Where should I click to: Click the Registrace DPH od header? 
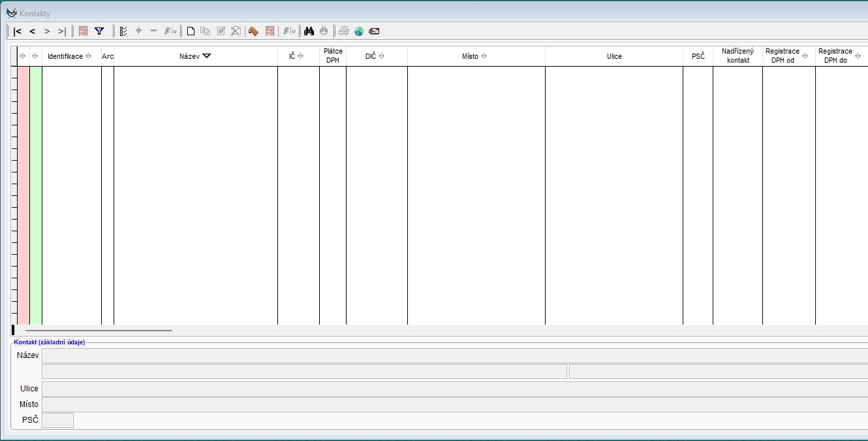(788, 56)
